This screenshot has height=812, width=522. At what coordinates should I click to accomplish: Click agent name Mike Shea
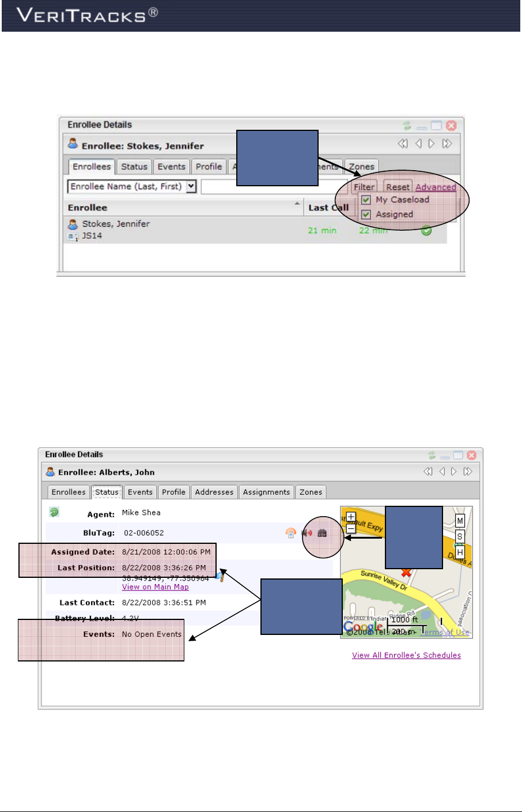pyautogui.click(x=141, y=512)
